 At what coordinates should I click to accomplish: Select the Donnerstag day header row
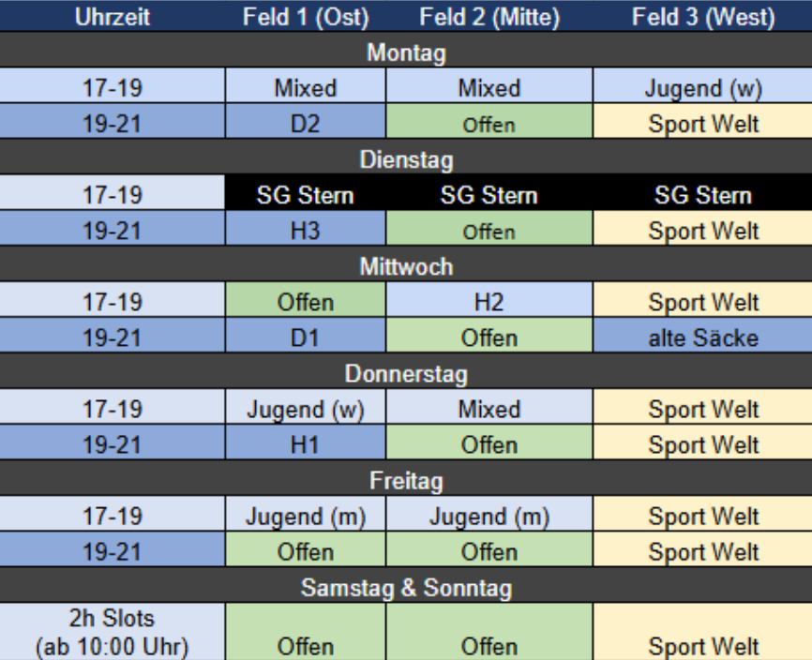(406, 373)
